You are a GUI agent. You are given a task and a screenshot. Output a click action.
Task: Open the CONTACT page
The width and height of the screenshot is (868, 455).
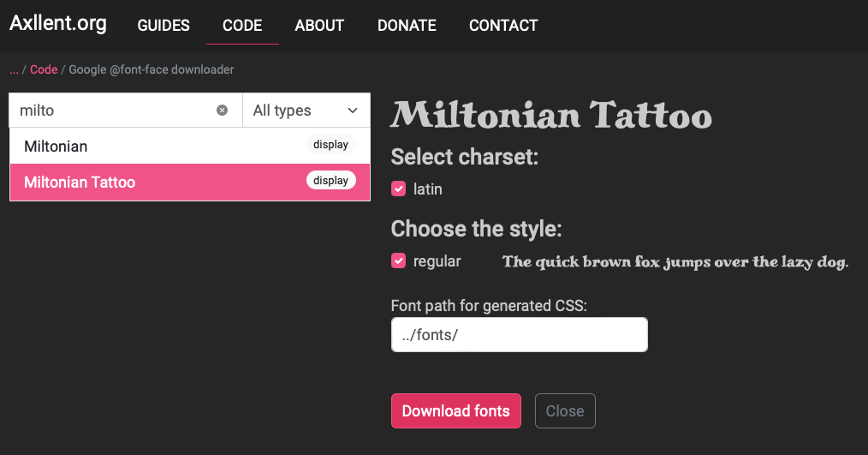(x=503, y=26)
